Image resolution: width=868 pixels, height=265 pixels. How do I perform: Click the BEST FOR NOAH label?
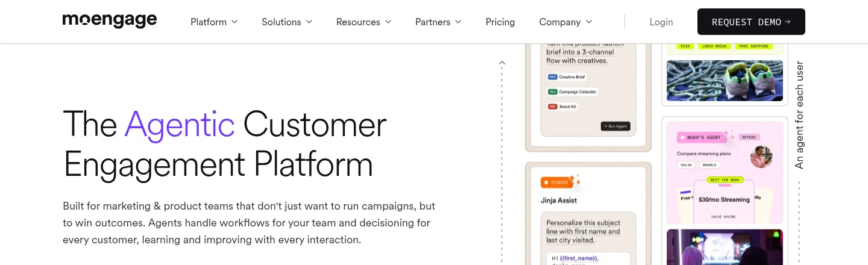tap(724, 179)
